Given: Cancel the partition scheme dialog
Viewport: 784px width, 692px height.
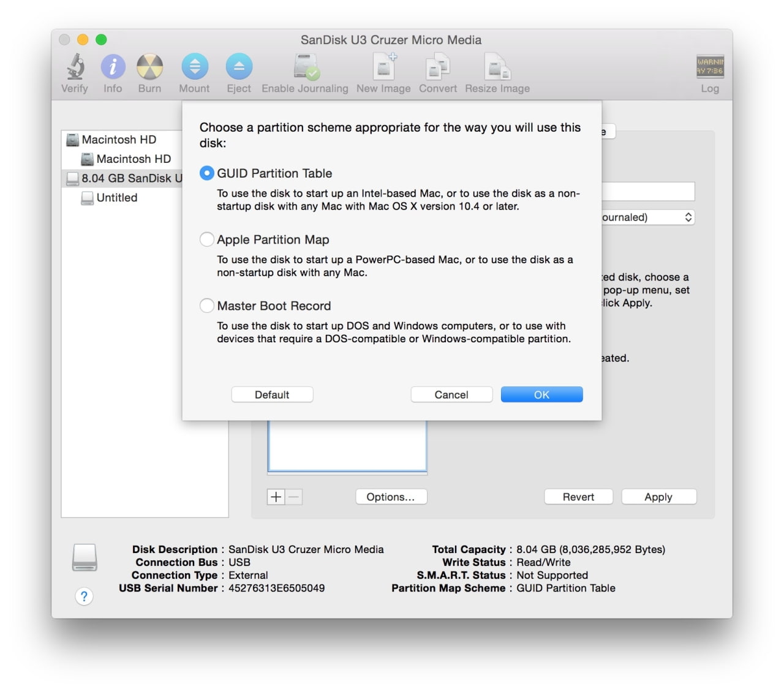Looking at the screenshot, I should pyautogui.click(x=451, y=395).
